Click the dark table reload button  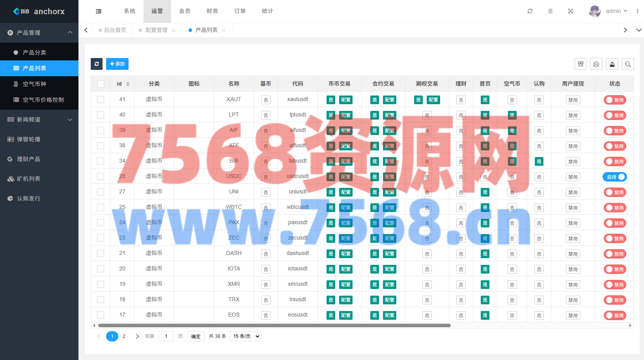(97, 64)
